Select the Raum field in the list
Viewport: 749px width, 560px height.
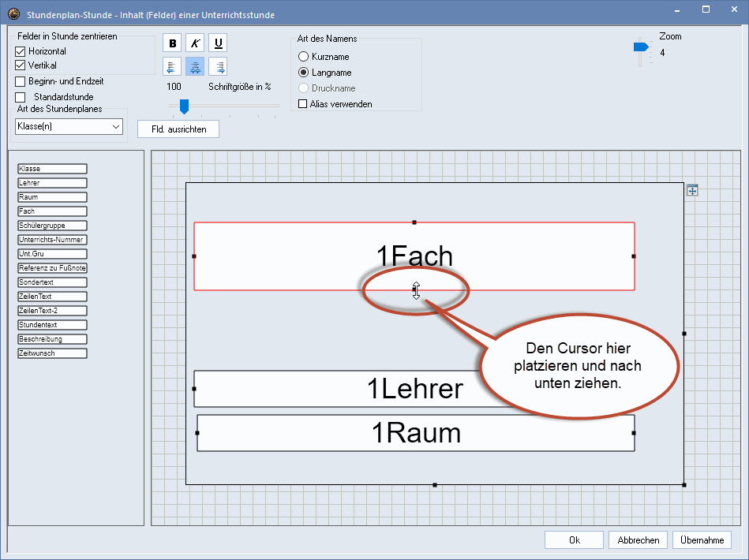(53, 197)
